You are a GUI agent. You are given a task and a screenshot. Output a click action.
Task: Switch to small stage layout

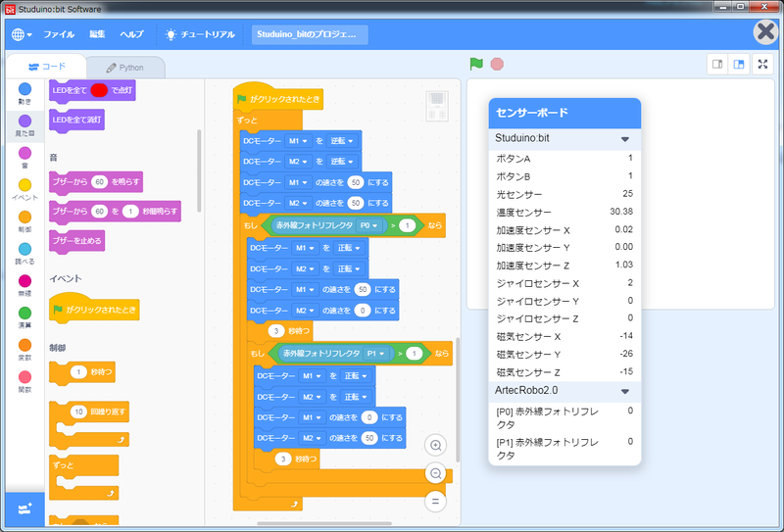(717, 64)
